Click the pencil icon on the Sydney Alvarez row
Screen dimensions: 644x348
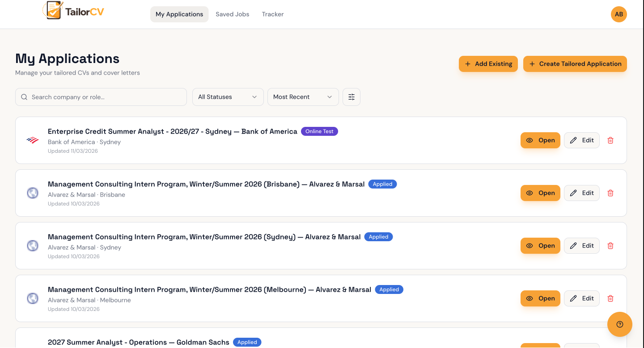coord(574,245)
